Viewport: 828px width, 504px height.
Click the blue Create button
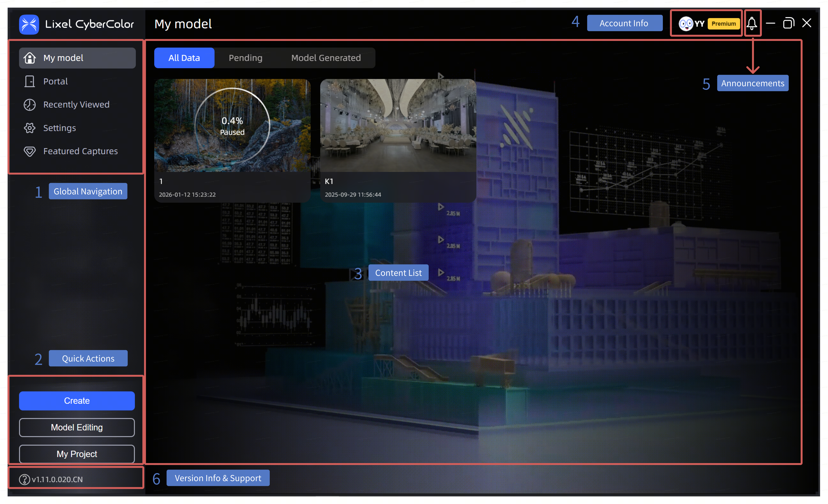point(77,401)
